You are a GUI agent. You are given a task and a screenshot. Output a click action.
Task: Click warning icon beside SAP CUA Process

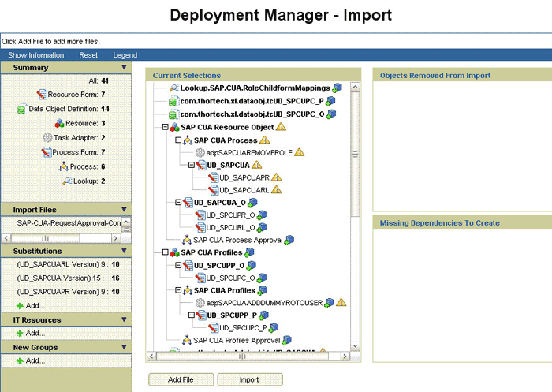click(x=265, y=140)
